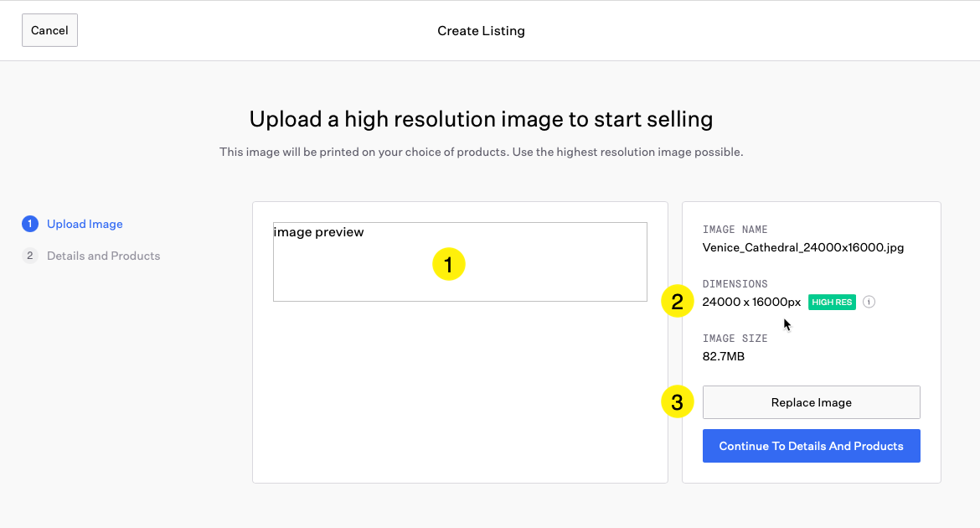Click the Replace Image button
The image size is (980, 528).
point(811,402)
